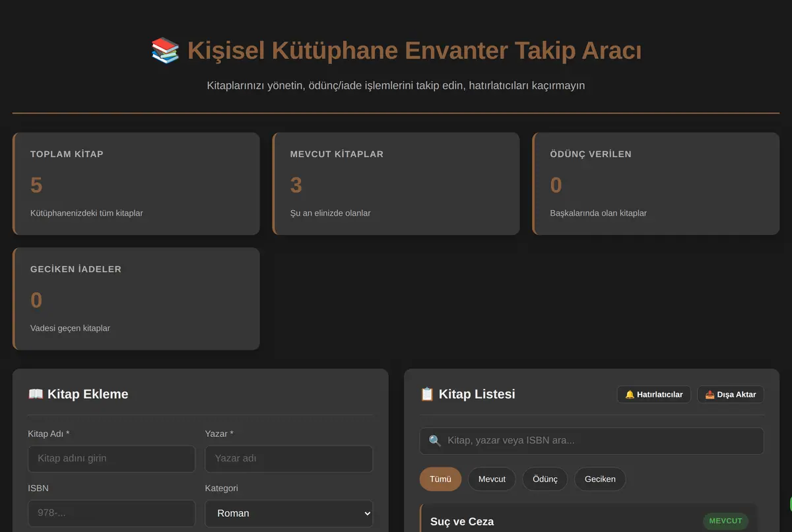Screen dimensions: 792x532
Task: Click the Mevcut Kitaplar stat card
Action: click(396, 183)
